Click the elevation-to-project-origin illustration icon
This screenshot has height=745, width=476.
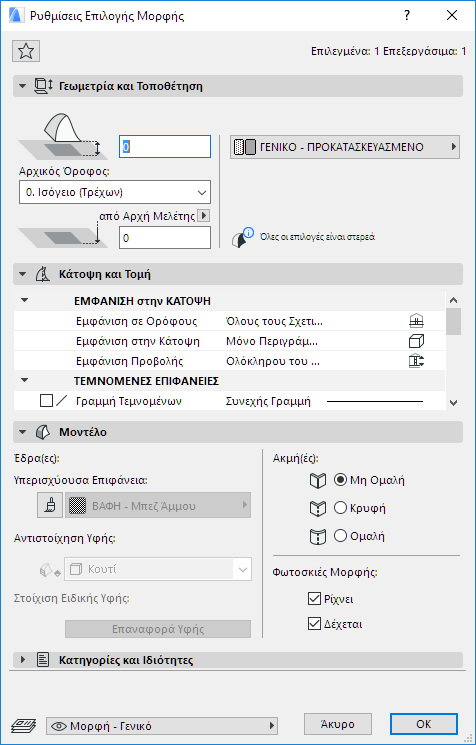(x=63, y=236)
